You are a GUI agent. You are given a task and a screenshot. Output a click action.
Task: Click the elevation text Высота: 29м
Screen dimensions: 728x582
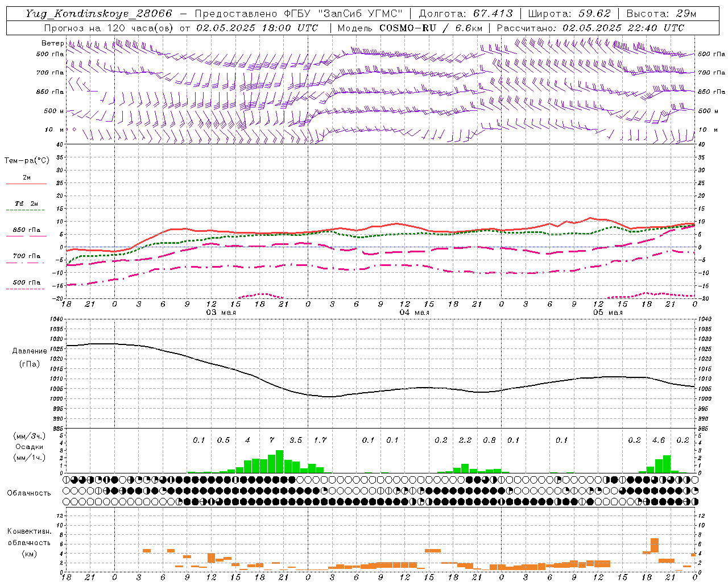pos(661,14)
